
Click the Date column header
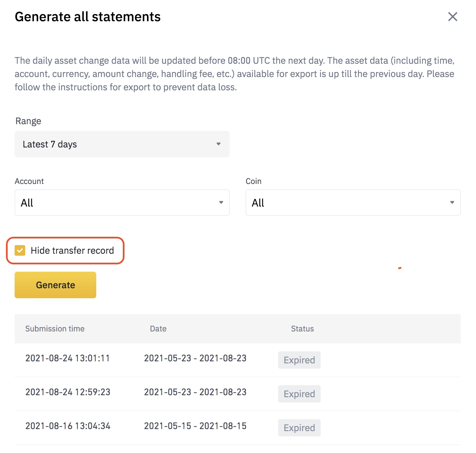pos(158,329)
